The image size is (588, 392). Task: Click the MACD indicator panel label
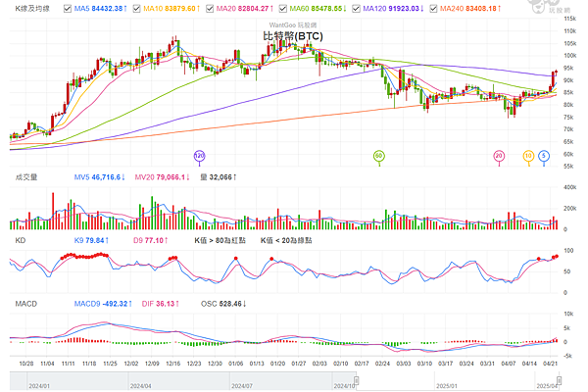(25, 304)
